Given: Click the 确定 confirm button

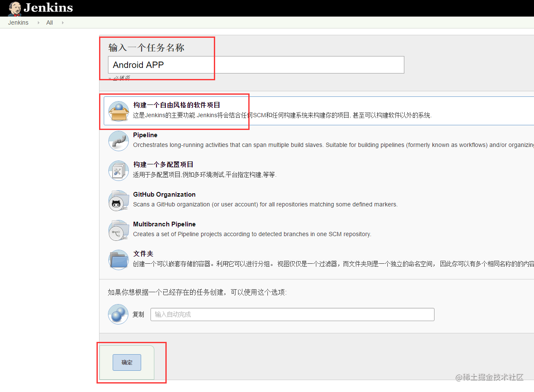Looking at the screenshot, I should 127,362.
